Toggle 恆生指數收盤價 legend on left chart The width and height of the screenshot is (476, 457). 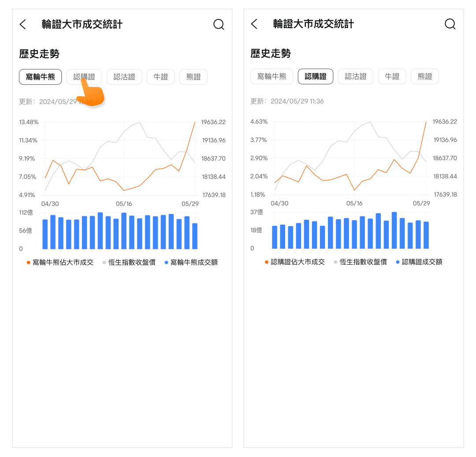tap(132, 262)
